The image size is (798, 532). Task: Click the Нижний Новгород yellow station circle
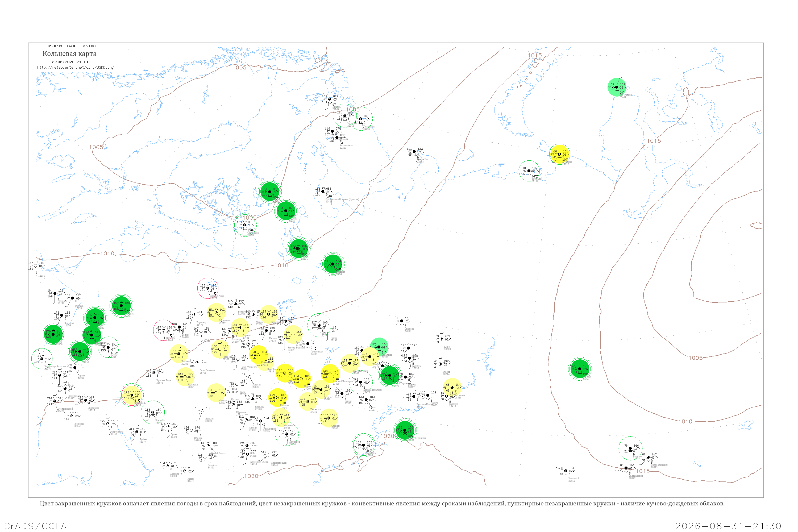click(x=330, y=373)
